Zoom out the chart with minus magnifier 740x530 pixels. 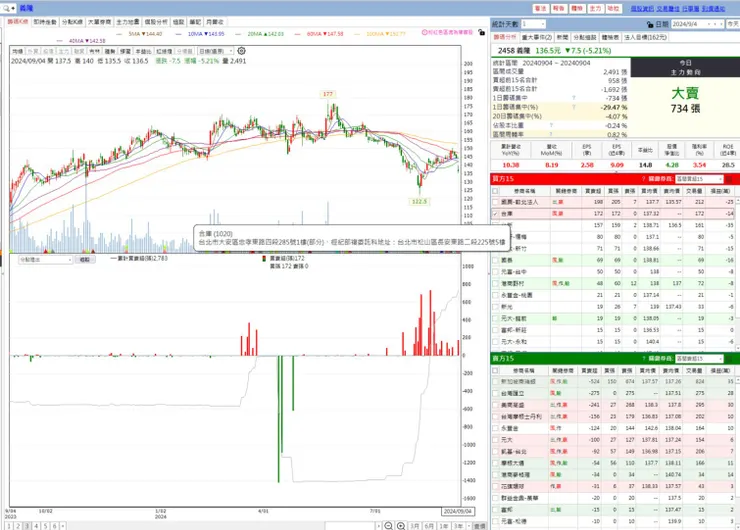[x=388, y=525]
